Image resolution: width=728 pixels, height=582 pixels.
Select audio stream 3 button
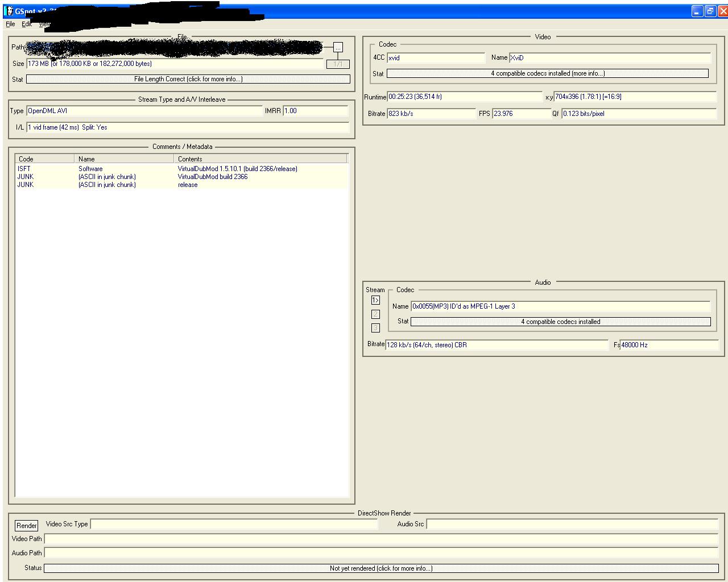375,327
